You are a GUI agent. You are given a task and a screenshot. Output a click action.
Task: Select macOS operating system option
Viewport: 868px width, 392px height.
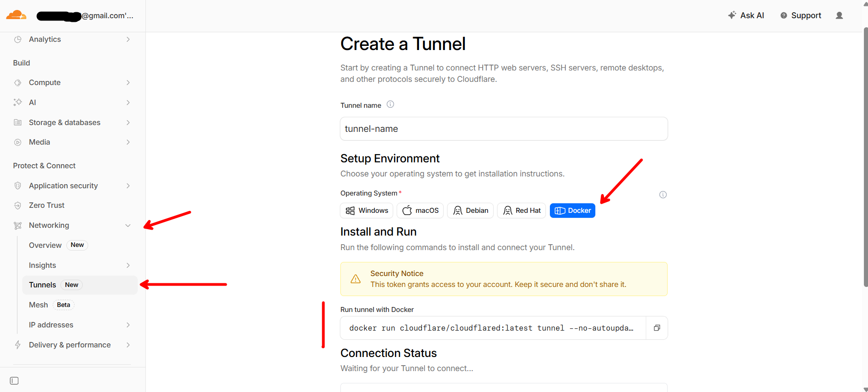[420, 211]
